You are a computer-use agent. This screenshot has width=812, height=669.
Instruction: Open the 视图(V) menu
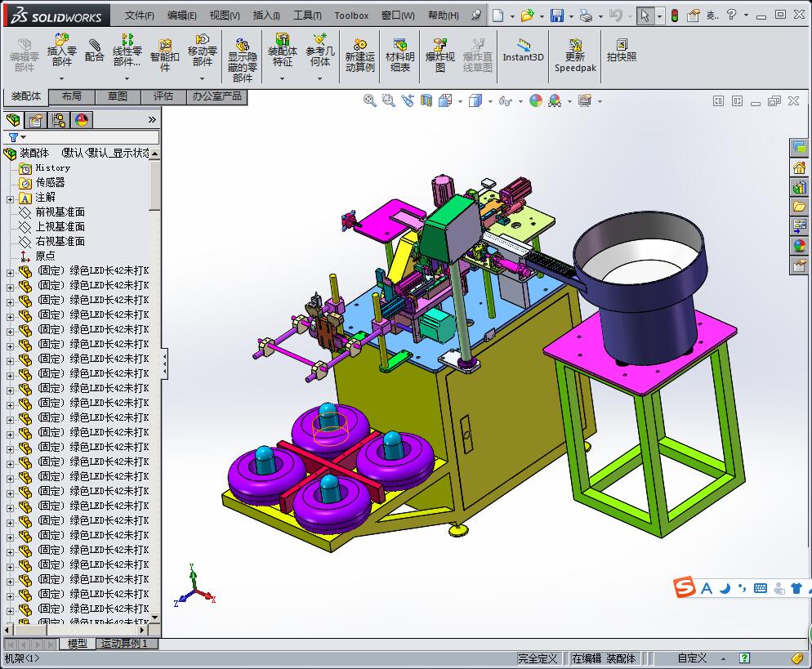pos(224,16)
